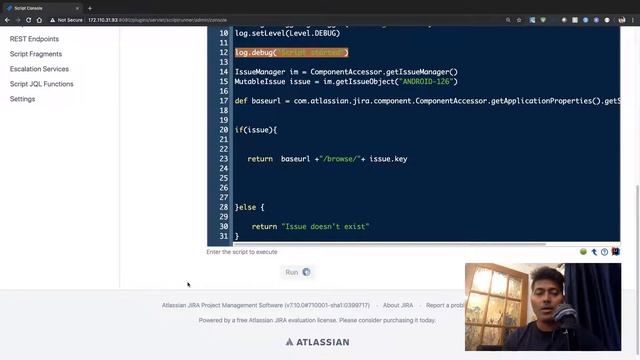Open Escalation Services in the sidebar
Image resolution: width=640 pixels, height=360 pixels.
(x=39, y=69)
